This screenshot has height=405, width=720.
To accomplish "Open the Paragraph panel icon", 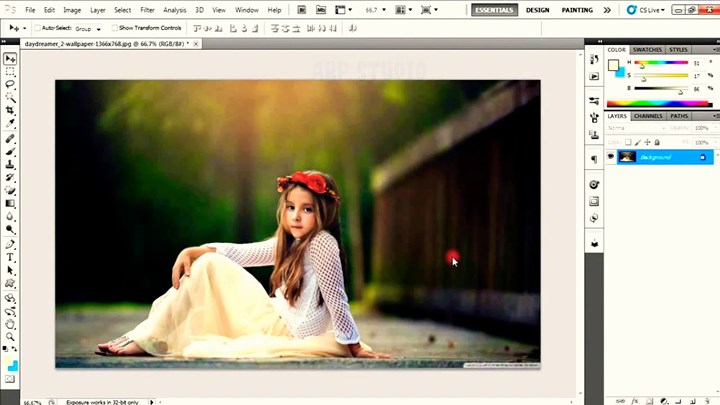I will coord(594,159).
